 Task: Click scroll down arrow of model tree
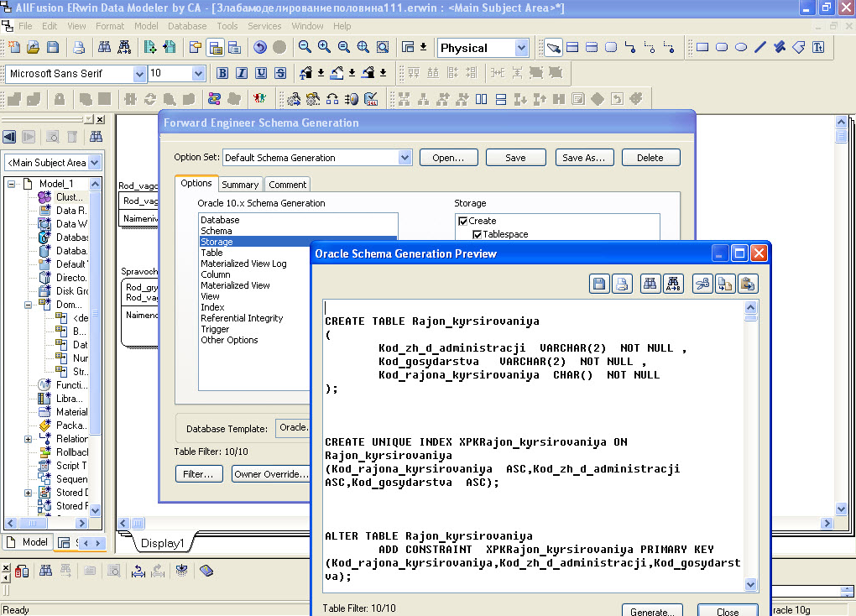tap(95, 510)
